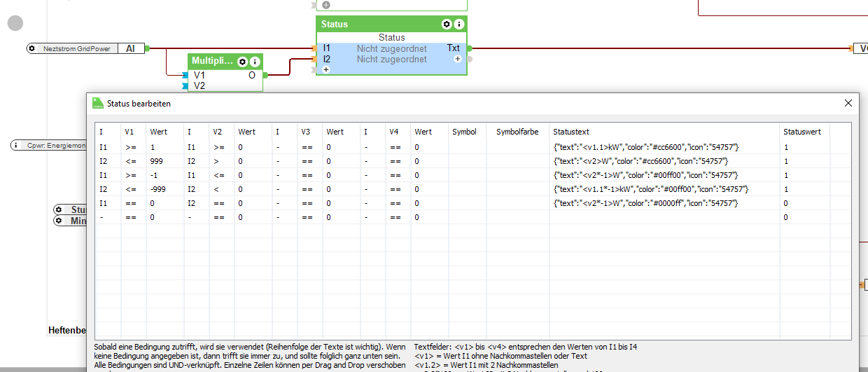Edit status text <v2*-1>W with color #00ff00
Image resolution: width=868 pixels, height=372 pixels.
tap(664, 175)
